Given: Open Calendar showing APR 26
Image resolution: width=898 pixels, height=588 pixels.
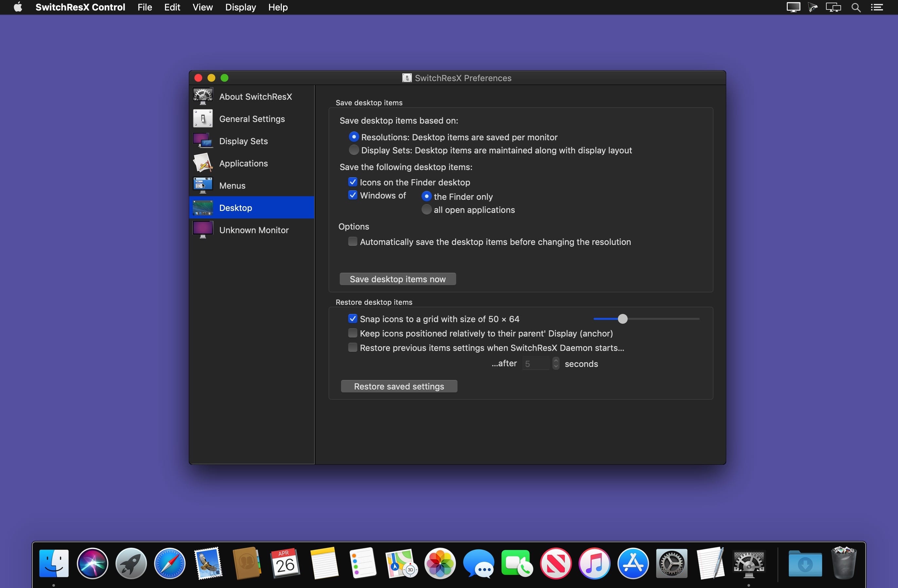Looking at the screenshot, I should (285, 563).
